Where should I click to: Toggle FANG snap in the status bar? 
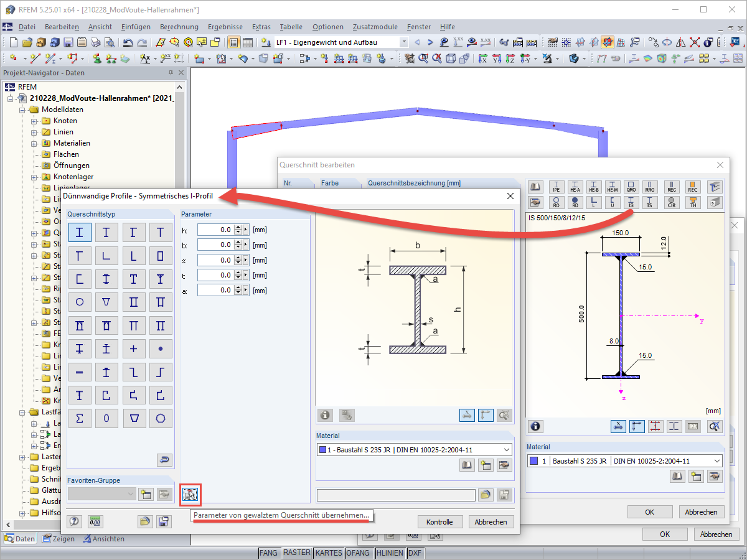pos(269,553)
